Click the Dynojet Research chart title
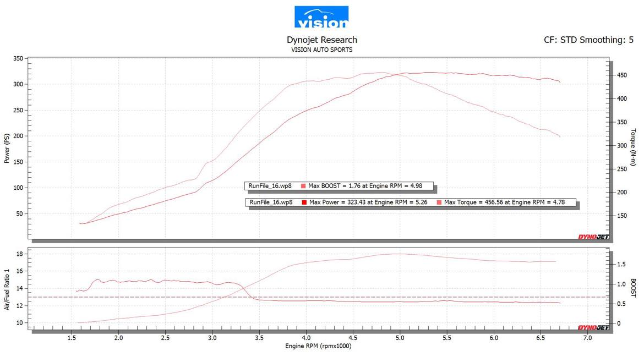The width and height of the screenshot is (644, 362). click(x=321, y=40)
